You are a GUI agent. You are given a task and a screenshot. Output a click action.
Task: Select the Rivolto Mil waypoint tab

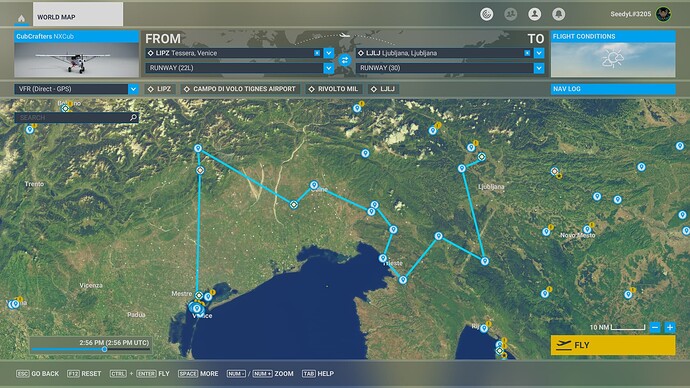coord(334,89)
